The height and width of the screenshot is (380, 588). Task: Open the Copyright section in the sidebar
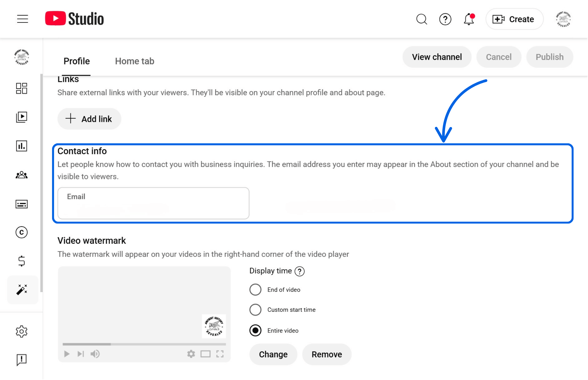point(22,233)
